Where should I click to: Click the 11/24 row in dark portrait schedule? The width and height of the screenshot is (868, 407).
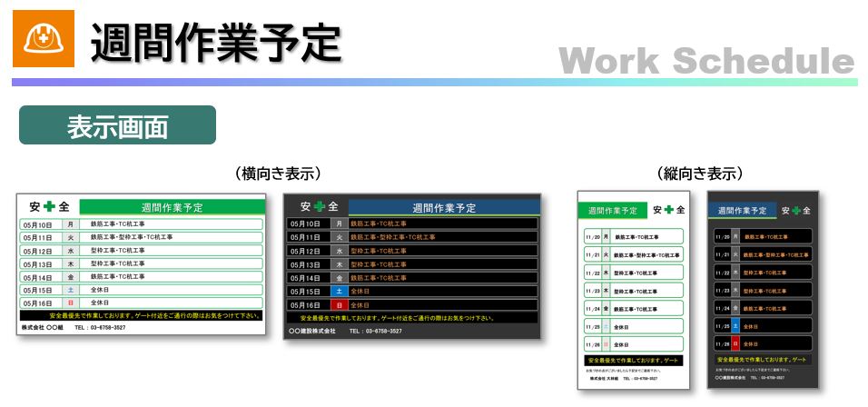point(763,308)
